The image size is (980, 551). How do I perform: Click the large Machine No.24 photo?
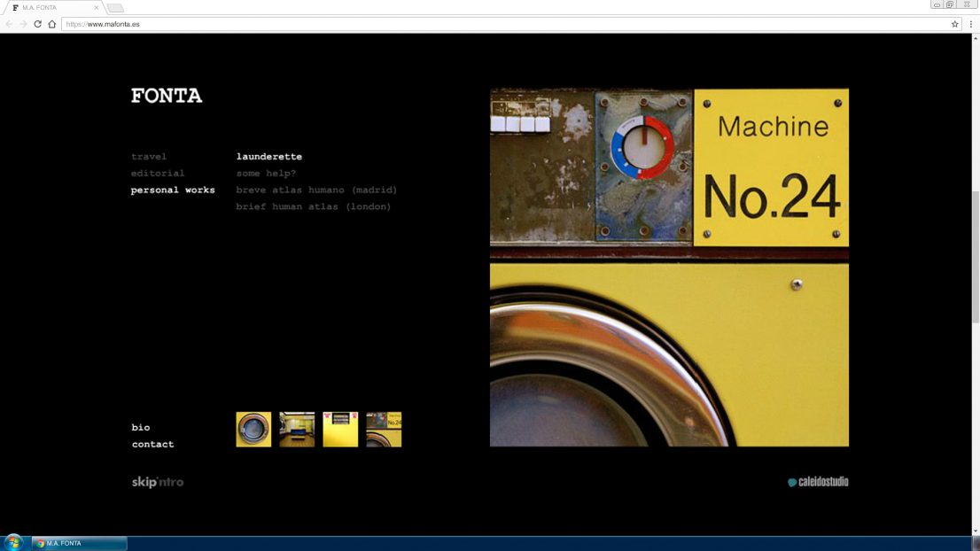(669, 268)
